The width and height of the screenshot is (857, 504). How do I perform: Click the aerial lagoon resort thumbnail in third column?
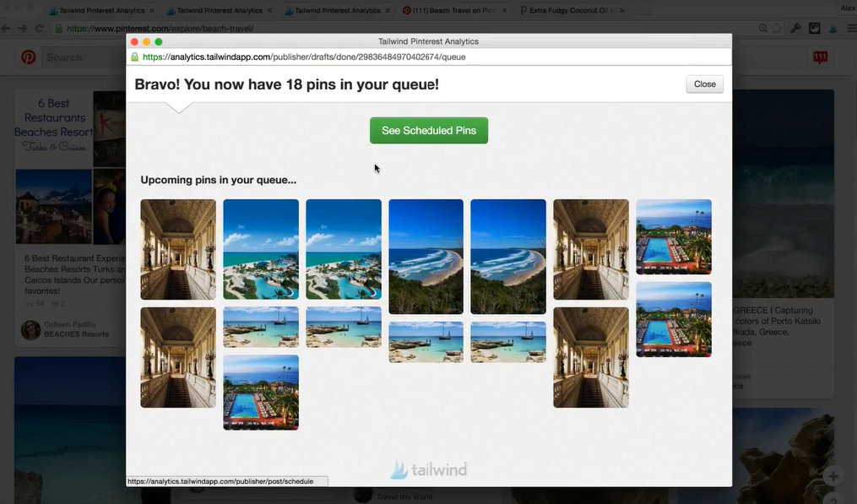click(344, 249)
